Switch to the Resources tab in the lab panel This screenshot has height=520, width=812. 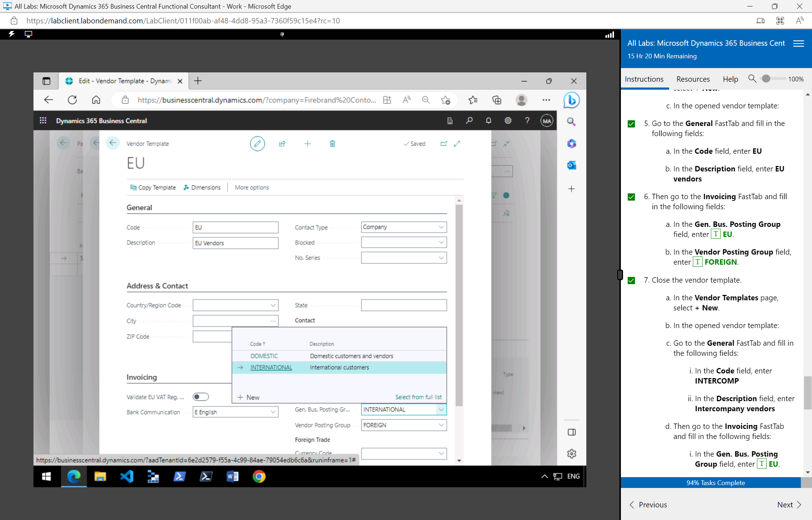pyautogui.click(x=693, y=79)
